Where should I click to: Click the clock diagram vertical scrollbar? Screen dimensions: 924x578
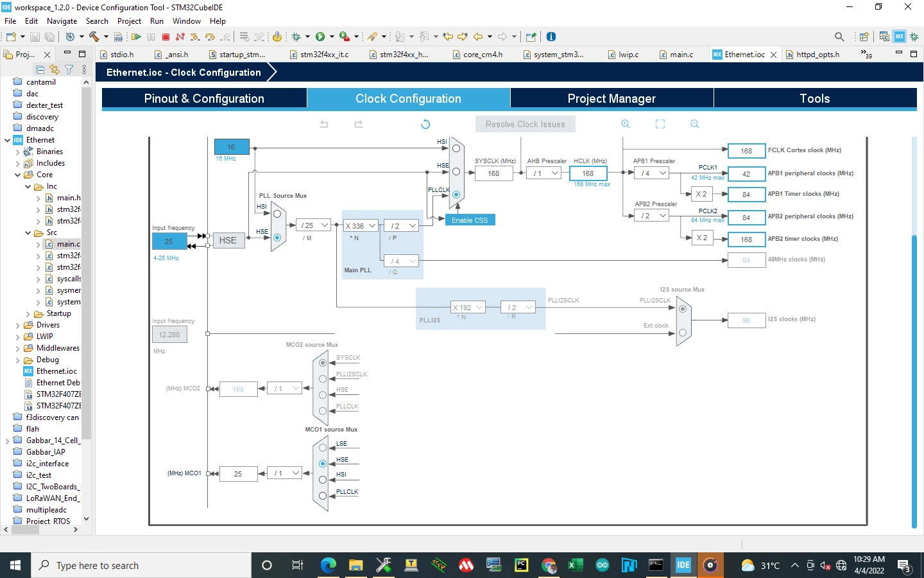coord(914,381)
